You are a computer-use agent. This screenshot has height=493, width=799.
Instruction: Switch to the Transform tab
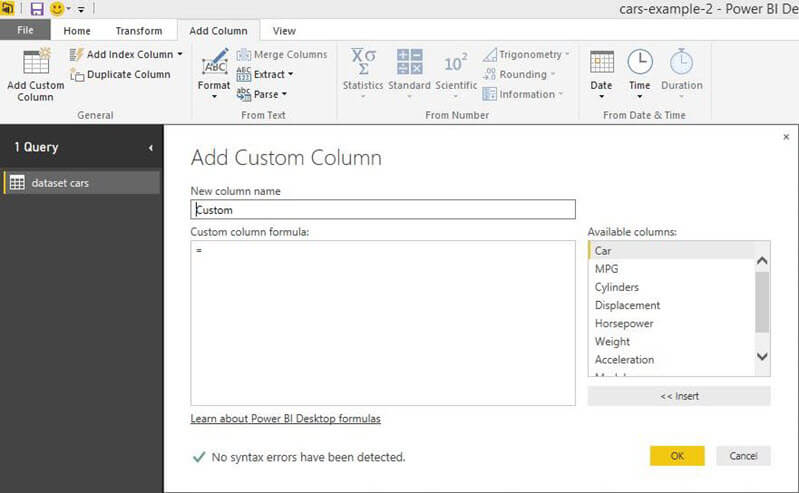coord(138,31)
